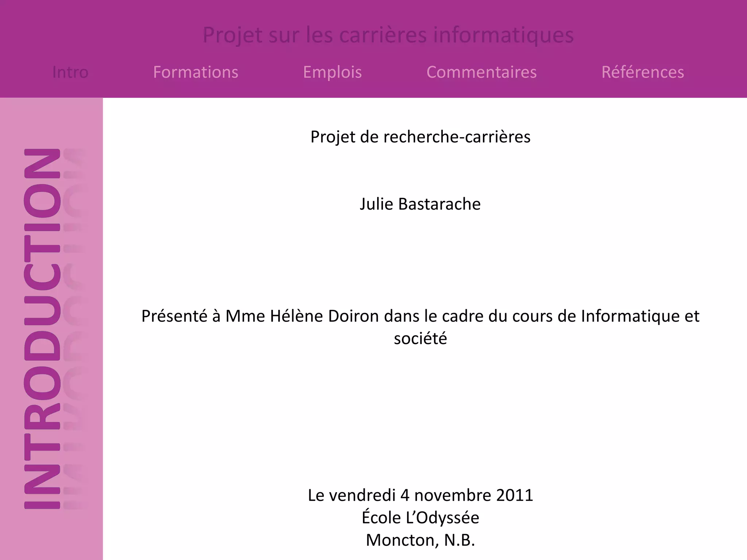Screen dimensions: 747x560
Task: Click the word Présenté at sentence start
Action: tap(174, 316)
